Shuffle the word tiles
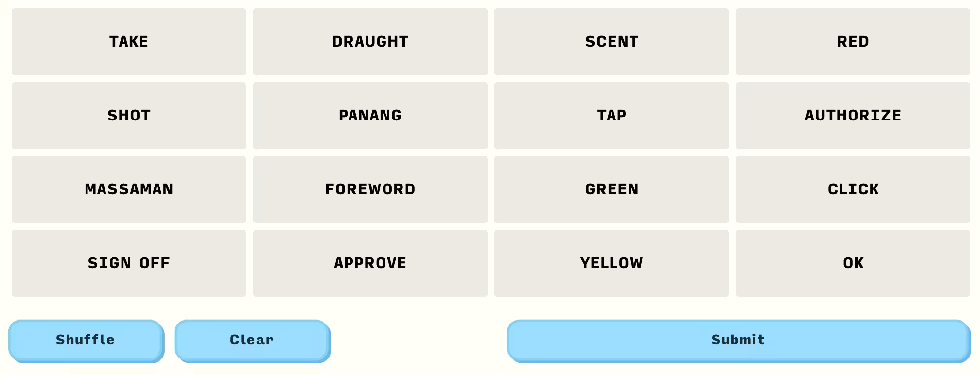980x375 pixels. 86,341
